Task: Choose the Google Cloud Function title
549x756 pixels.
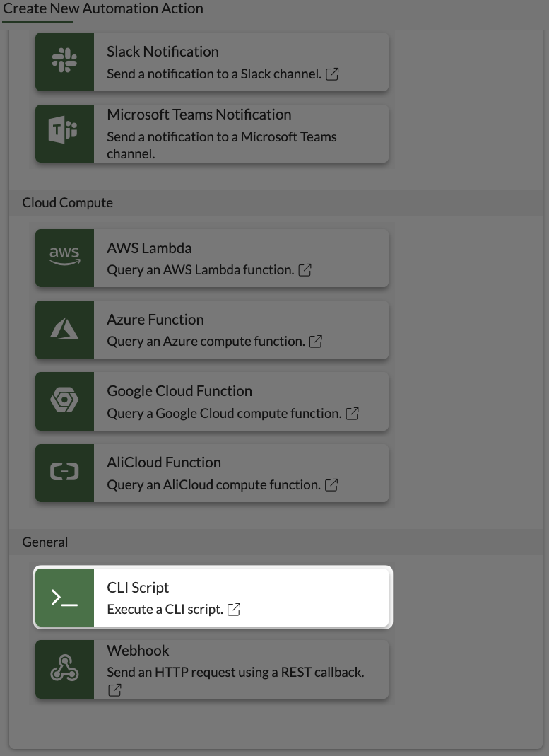Action: click(x=179, y=391)
